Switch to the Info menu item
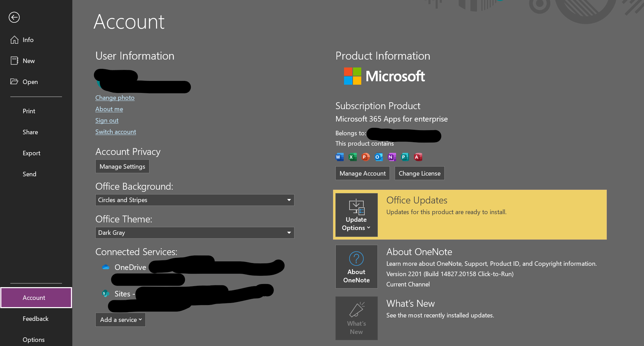Image resolution: width=644 pixels, height=346 pixels. tap(28, 40)
